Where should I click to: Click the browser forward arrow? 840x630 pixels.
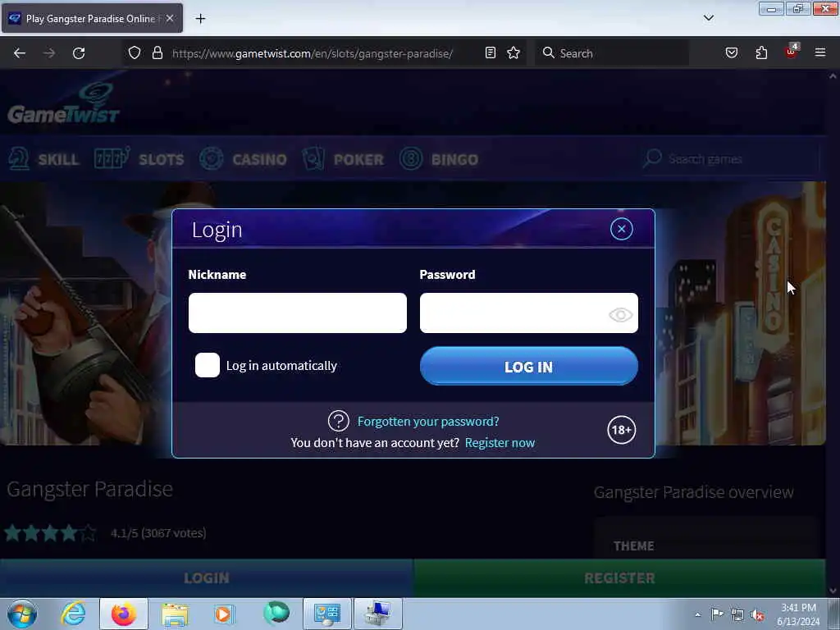(x=49, y=53)
